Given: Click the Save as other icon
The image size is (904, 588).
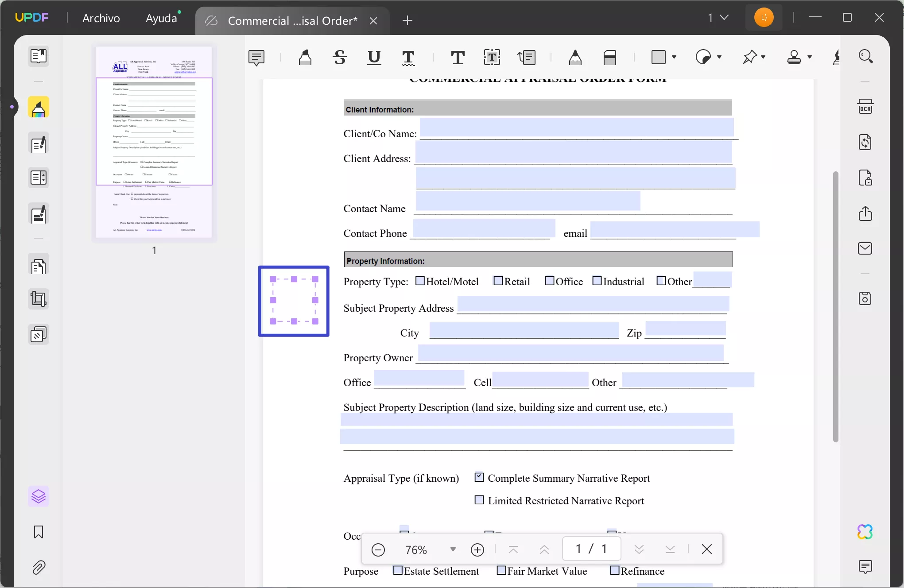Looking at the screenshot, I should click(865, 298).
